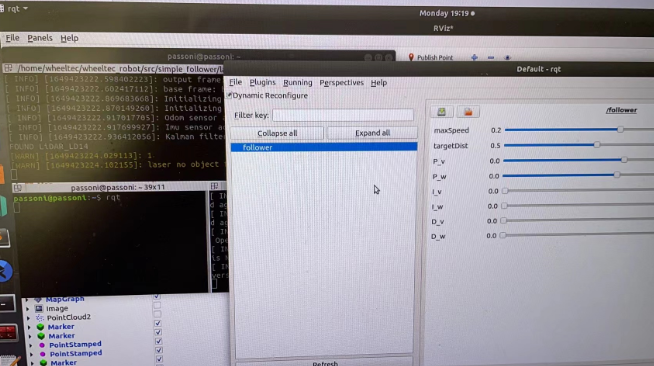Toggle checkbox of the lower PointStamped row
Image resolution: width=654 pixels, height=366 pixels.
tap(159, 350)
